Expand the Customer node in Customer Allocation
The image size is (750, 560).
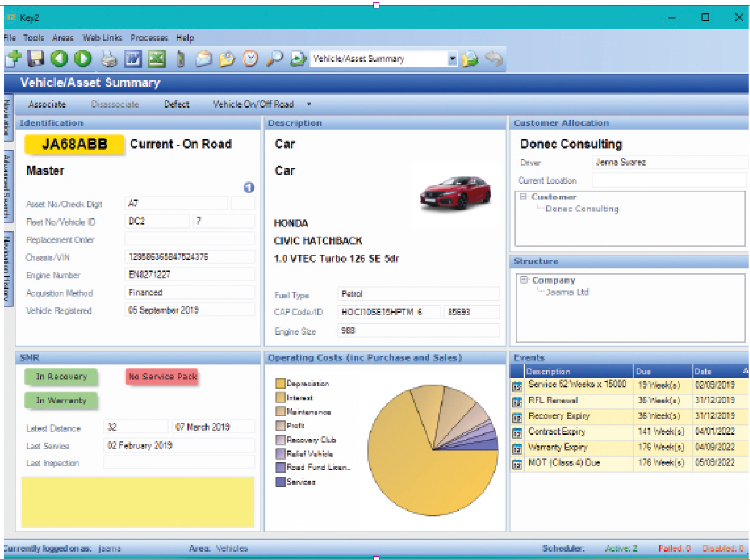tap(525, 197)
